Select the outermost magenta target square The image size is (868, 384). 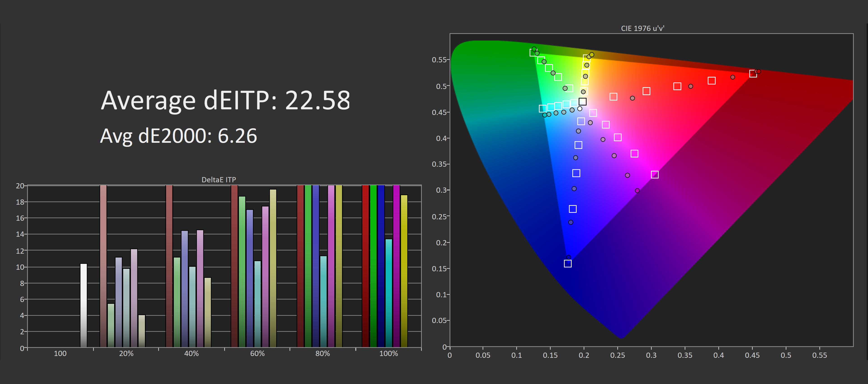point(655,174)
